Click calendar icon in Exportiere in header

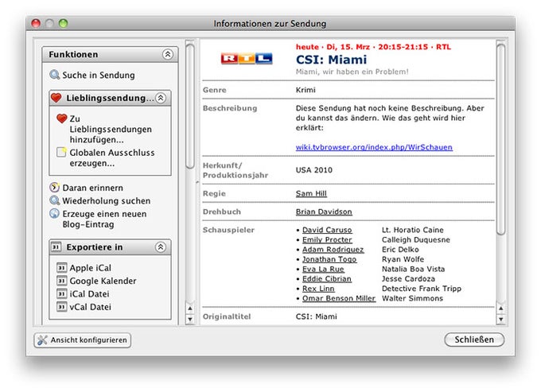56,246
